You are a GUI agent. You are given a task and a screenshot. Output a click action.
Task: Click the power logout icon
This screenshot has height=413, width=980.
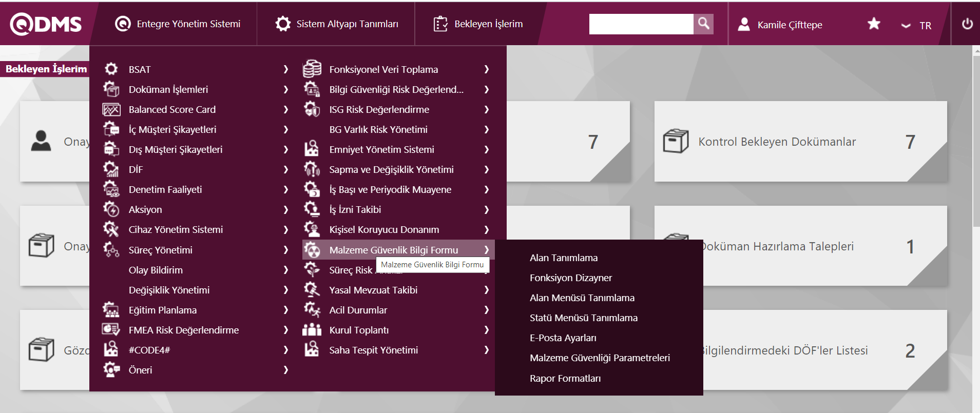[x=967, y=24]
